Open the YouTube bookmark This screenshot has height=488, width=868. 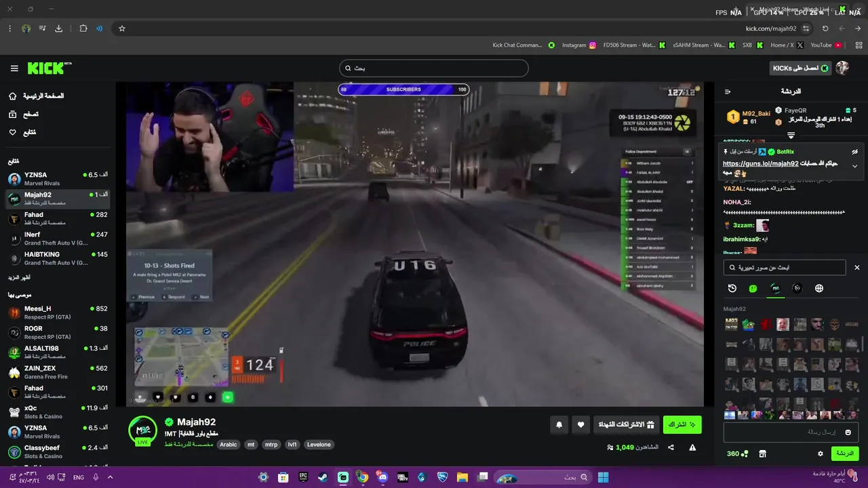tap(826, 45)
